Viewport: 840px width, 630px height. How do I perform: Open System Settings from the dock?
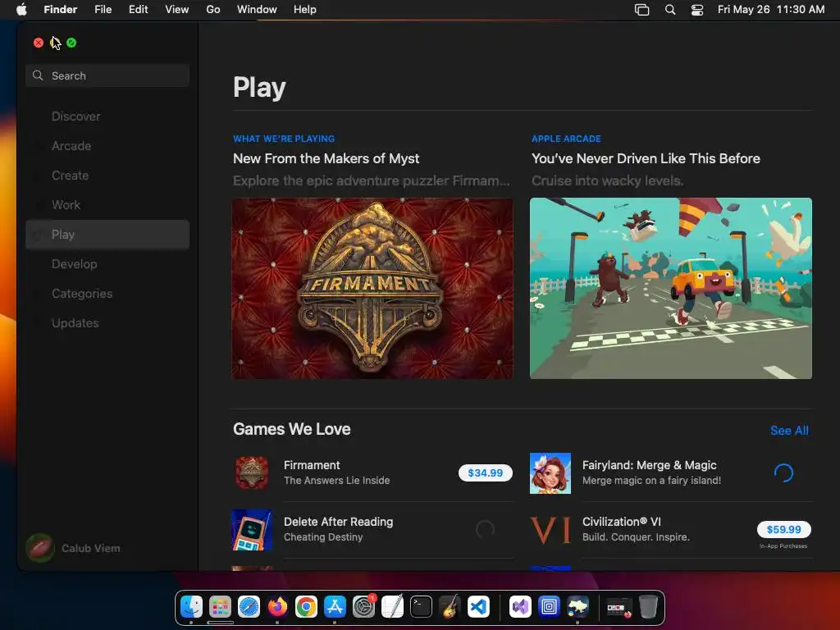pyautogui.click(x=363, y=607)
